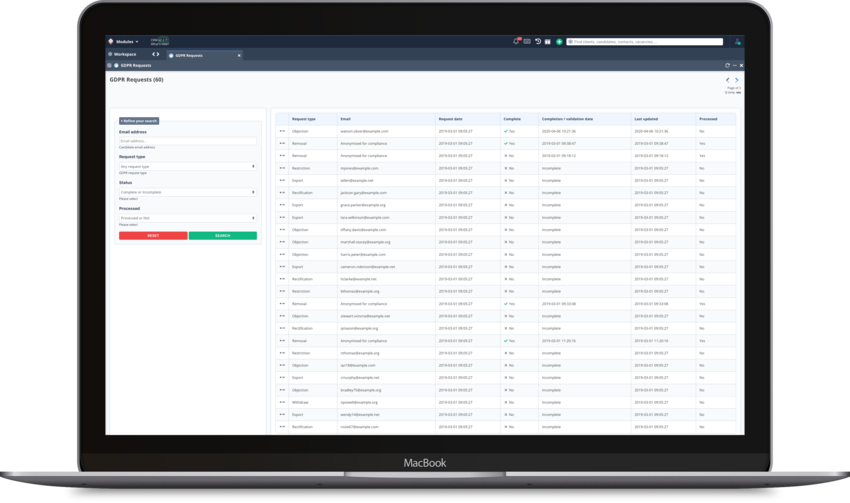
Task: Click the right tab-scroll arrow beside Workspace
Action: pyautogui.click(x=158, y=54)
